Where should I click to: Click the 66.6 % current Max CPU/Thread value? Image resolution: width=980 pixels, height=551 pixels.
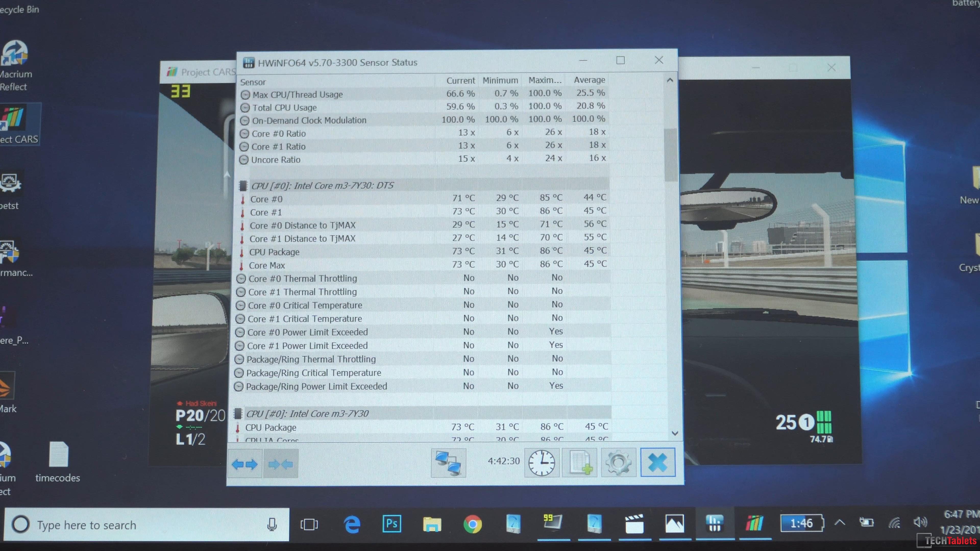460,94
